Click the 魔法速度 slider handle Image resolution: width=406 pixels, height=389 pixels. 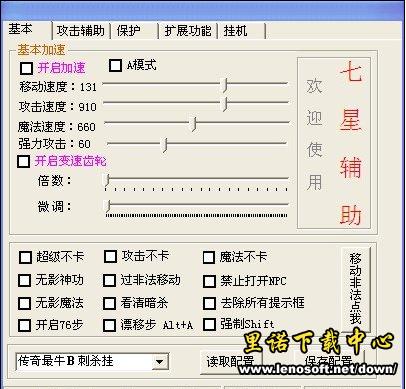pyautogui.click(x=194, y=124)
